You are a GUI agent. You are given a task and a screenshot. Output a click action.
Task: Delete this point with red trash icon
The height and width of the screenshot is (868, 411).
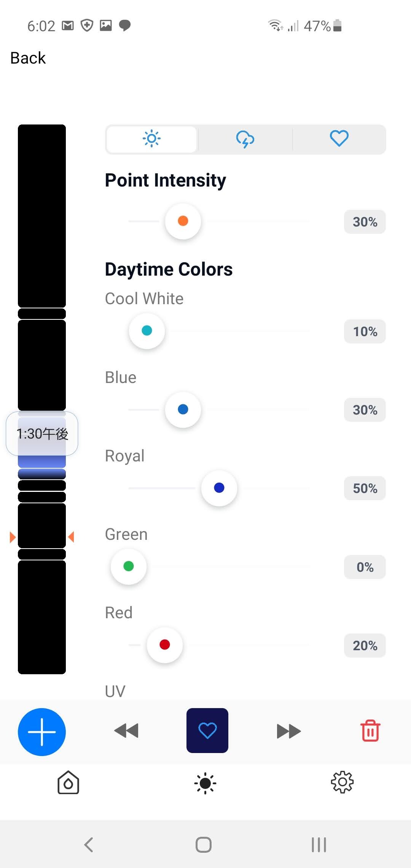370,730
